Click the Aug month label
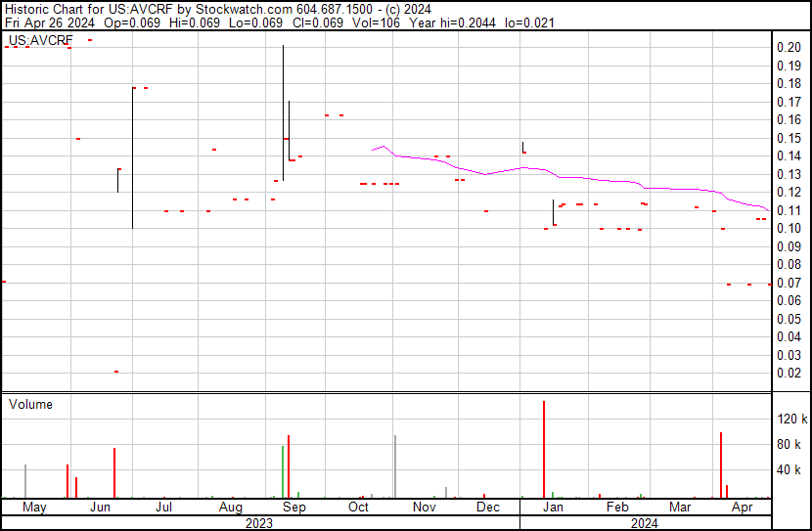Image resolution: width=812 pixels, height=531 pixels. pos(231,508)
